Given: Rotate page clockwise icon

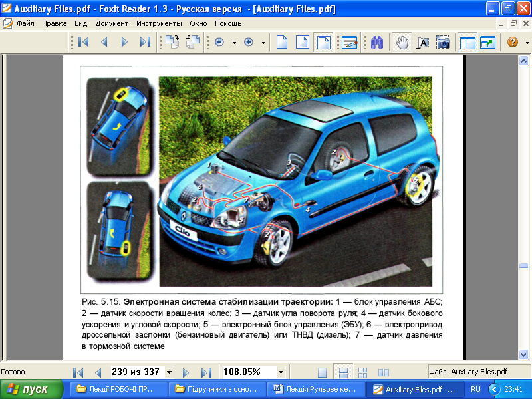Looking at the screenshot, I should [172, 42].
